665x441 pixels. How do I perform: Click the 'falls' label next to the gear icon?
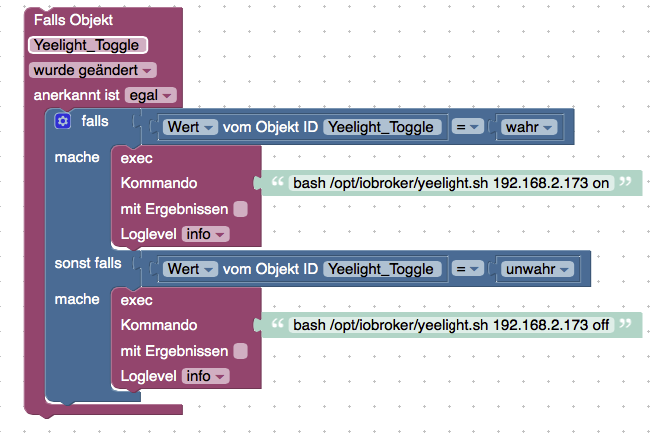tap(95, 121)
